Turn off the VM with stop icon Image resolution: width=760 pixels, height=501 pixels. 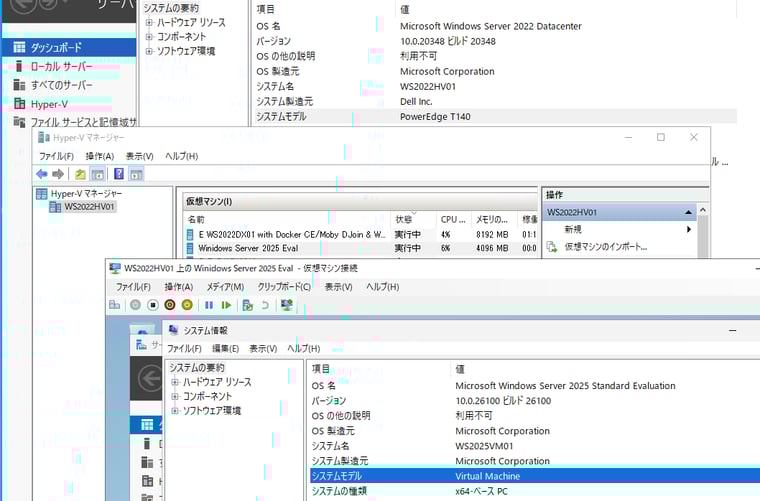(153, 305)
